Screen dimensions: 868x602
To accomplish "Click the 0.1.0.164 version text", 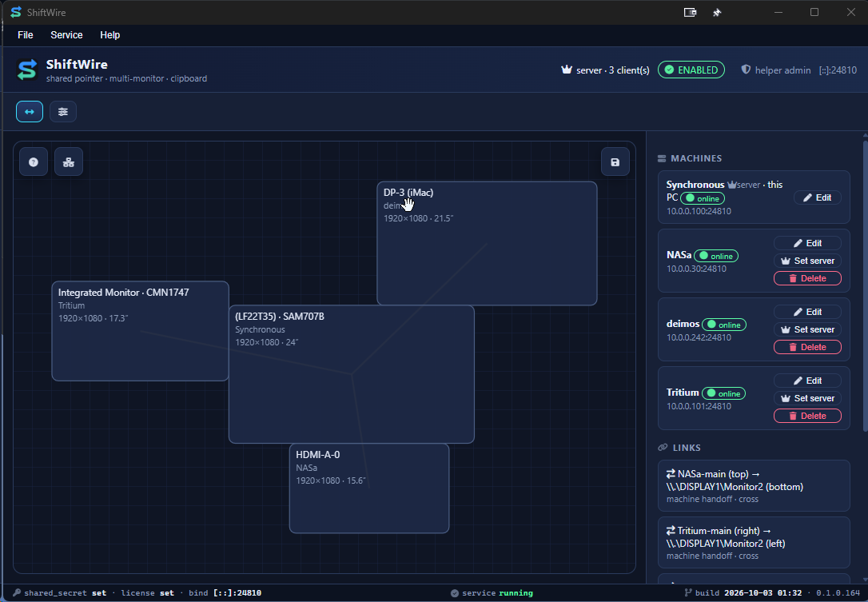I will pos(838,592).
